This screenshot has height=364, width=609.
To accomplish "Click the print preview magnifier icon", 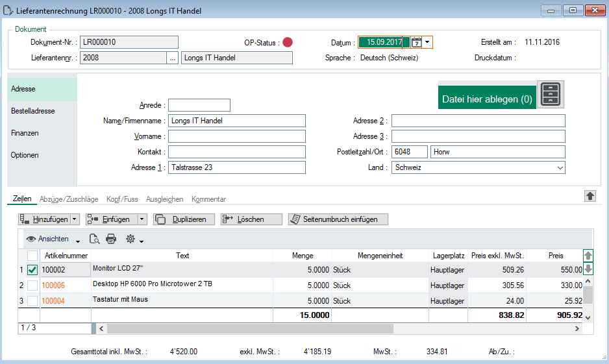I will pyautogui.click(x=94, y=239).
